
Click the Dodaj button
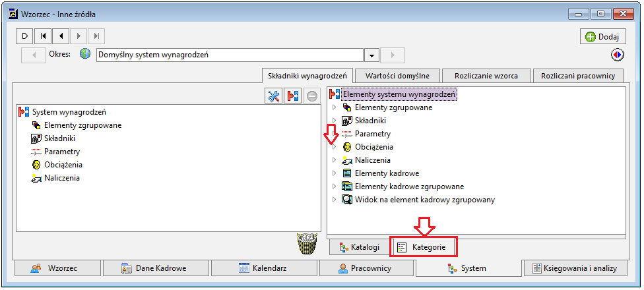pyautogui.click(x=603, y=36)
